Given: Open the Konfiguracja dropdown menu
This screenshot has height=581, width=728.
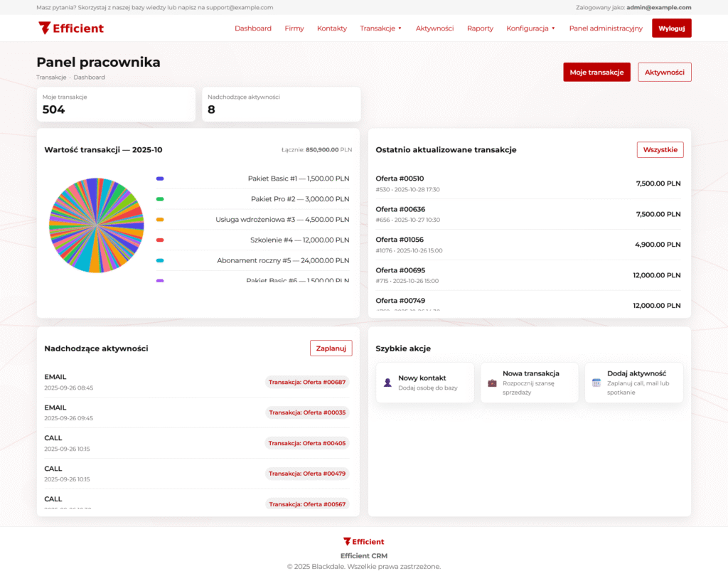Looking at the screenshot, I should [x=530, y=28].
